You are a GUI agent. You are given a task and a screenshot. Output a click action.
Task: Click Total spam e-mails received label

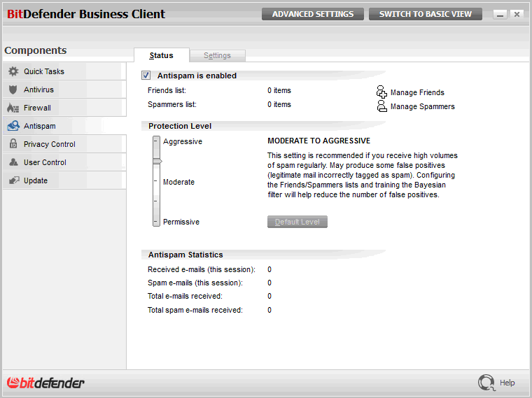coord(195,310)
